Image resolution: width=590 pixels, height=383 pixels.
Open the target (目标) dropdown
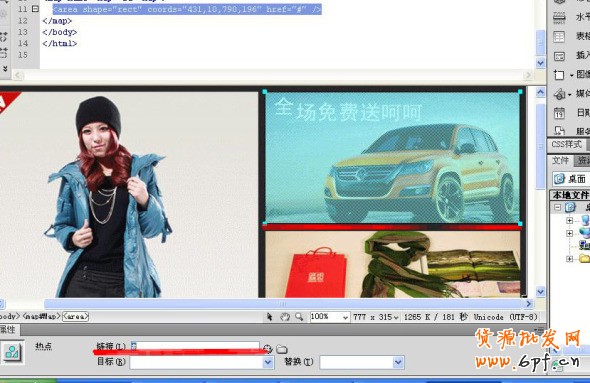[268, 362]
